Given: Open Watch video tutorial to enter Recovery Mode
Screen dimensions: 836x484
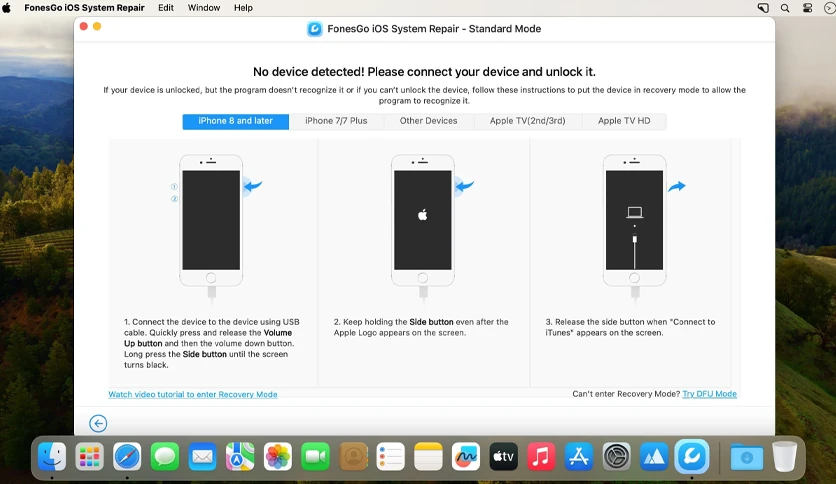Looking at the screenshot, I should click(x=193, y=394).
